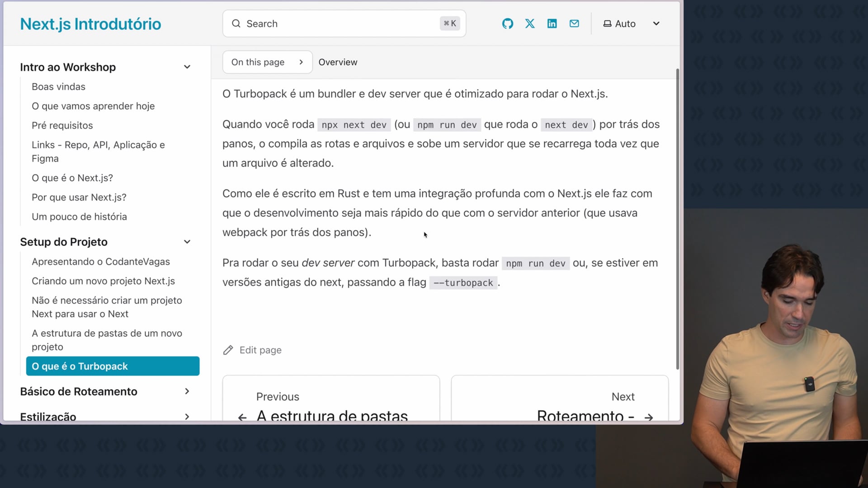Open the GitHub icon link

[x=507, y=23]
